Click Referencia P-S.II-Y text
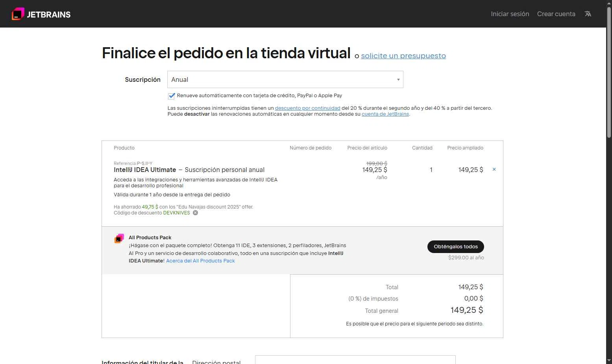 point(133,163)
